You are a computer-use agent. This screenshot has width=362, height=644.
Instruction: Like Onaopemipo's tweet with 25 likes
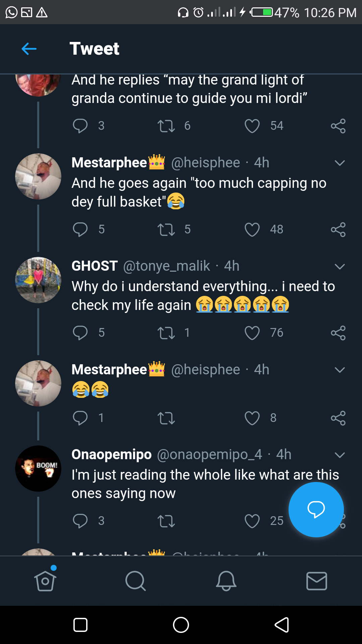click(x=252, y=521)
